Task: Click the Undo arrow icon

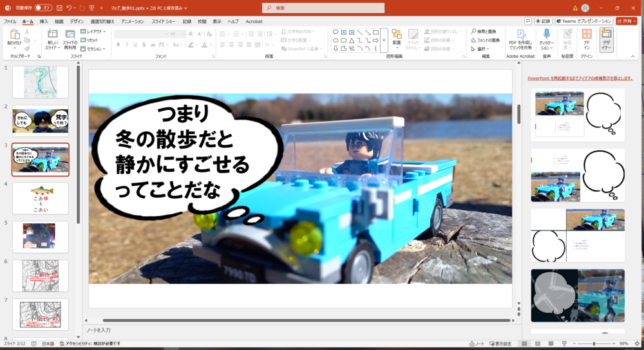Action: tap(69, 8)
